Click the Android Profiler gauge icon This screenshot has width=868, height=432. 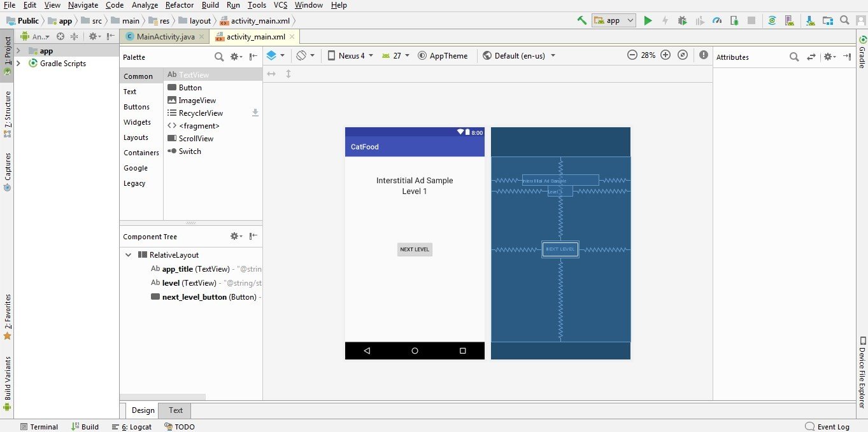coord(717,20)
